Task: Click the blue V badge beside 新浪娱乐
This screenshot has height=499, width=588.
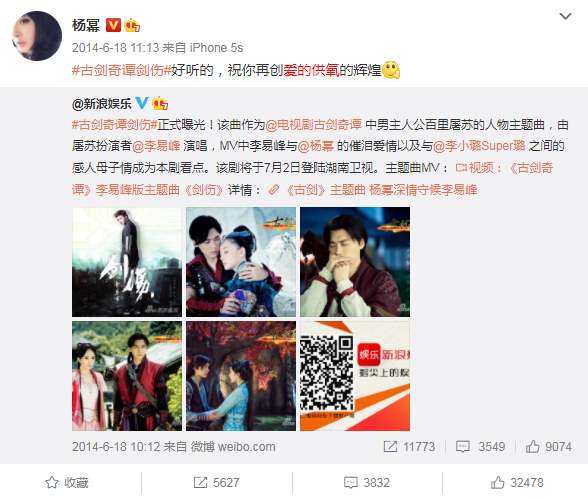Action: pyautogui.click(x=142, y=102)
